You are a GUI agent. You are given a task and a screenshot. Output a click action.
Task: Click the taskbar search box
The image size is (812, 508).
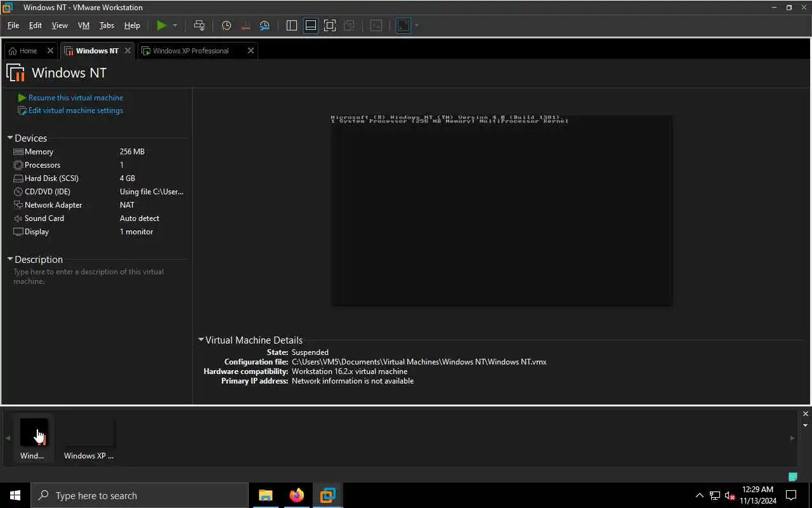140,495
